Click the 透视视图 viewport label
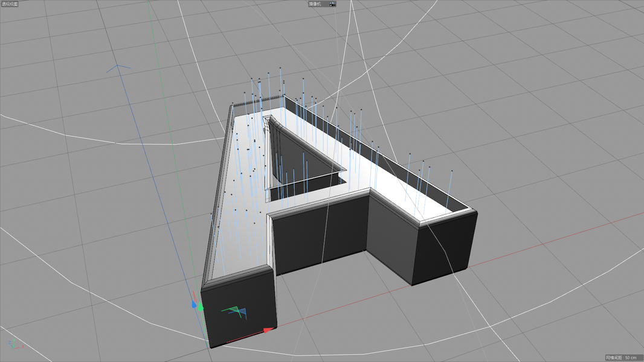 [10, 4]
